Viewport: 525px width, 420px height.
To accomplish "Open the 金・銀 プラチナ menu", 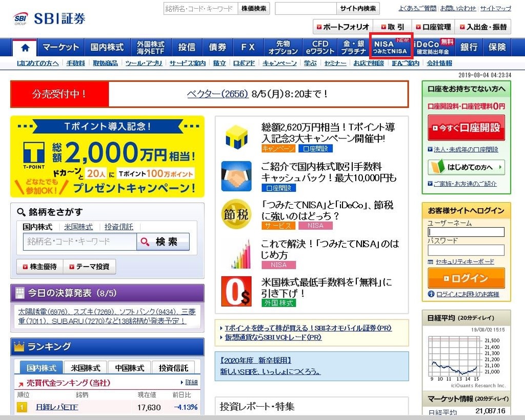I will 354,48.
